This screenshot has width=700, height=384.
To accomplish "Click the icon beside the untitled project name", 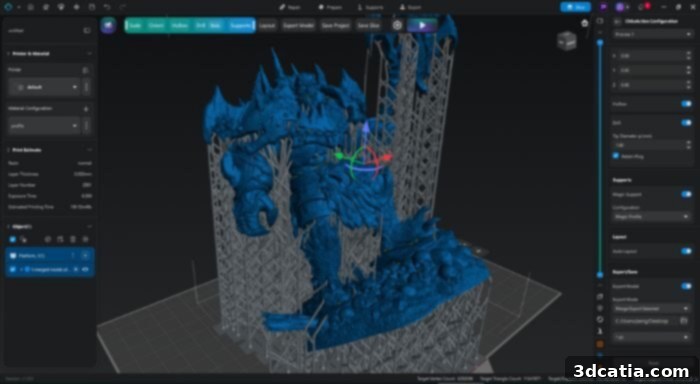I will coord(87,30).
